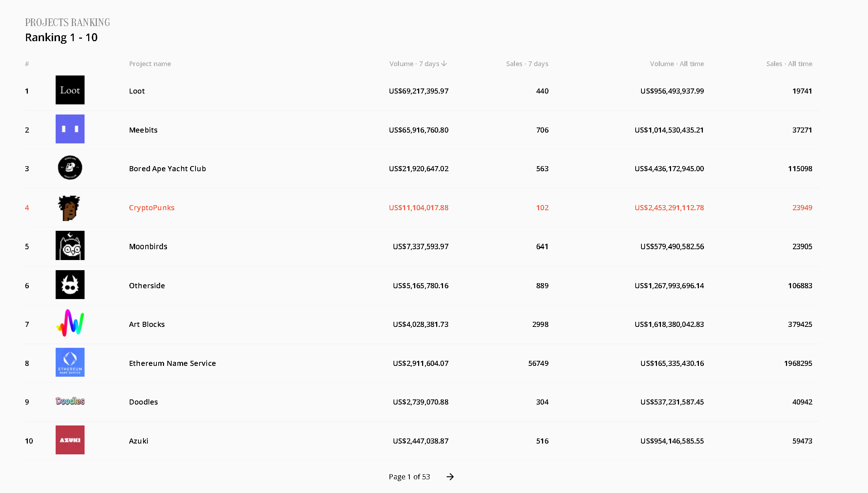Select Art Blocks volume US$4,028,381.73

coord(421,324)
